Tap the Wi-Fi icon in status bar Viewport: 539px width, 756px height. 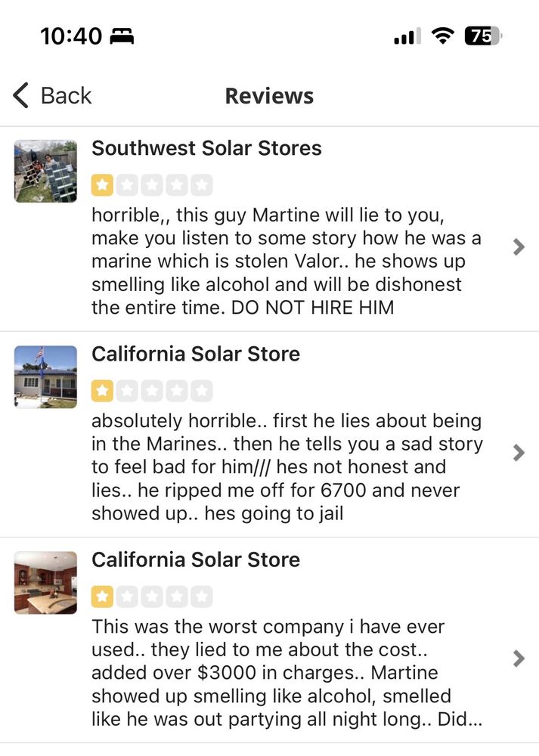440,35
